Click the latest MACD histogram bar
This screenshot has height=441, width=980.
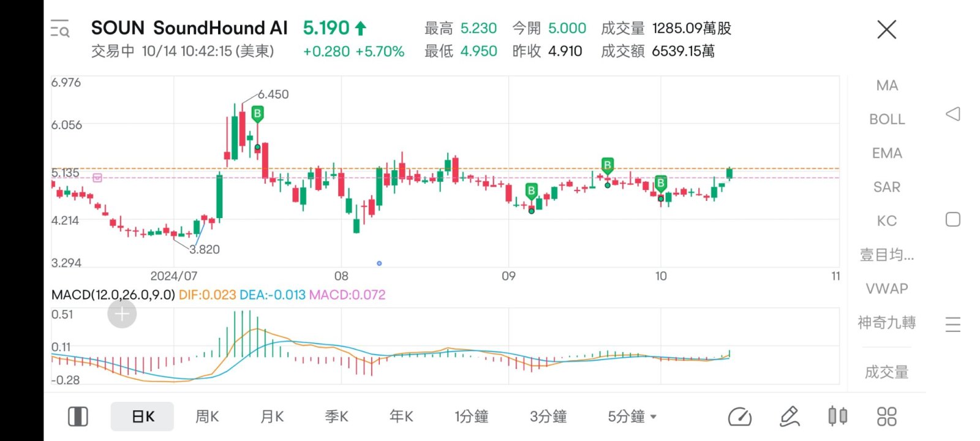pyautogui.click(x=729, y=353)
